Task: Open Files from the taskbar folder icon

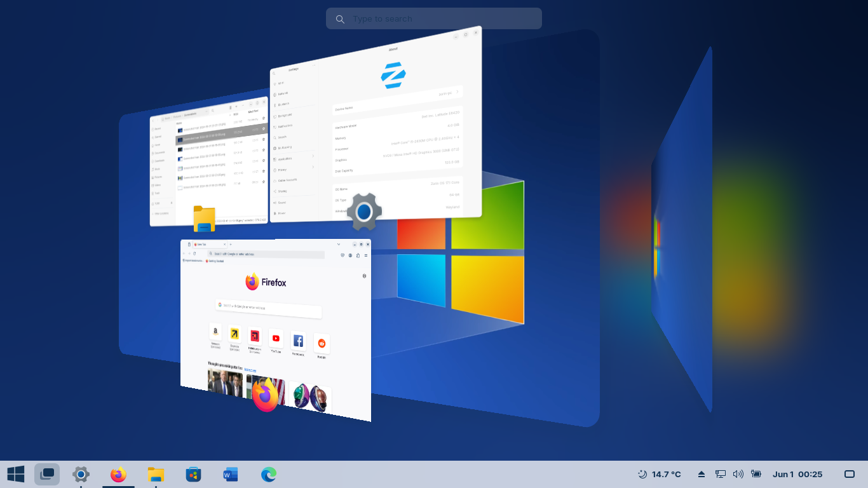Action: click(x=156, y=474)
